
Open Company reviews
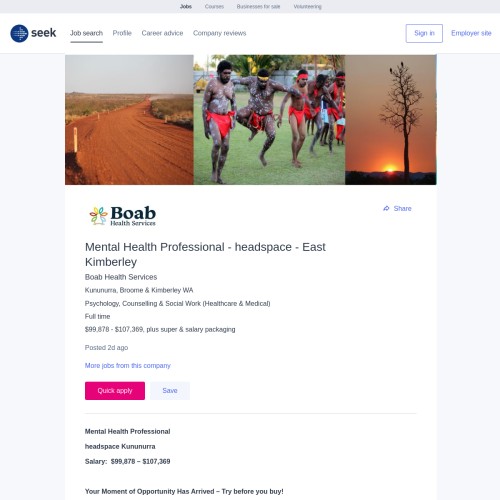(219, 33)
